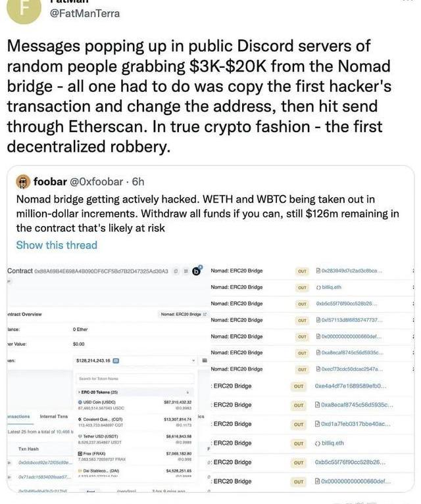Click the Covalent Que... (CQT) token row
This screenshot has width=421, height=504.
tap(102, 419)
